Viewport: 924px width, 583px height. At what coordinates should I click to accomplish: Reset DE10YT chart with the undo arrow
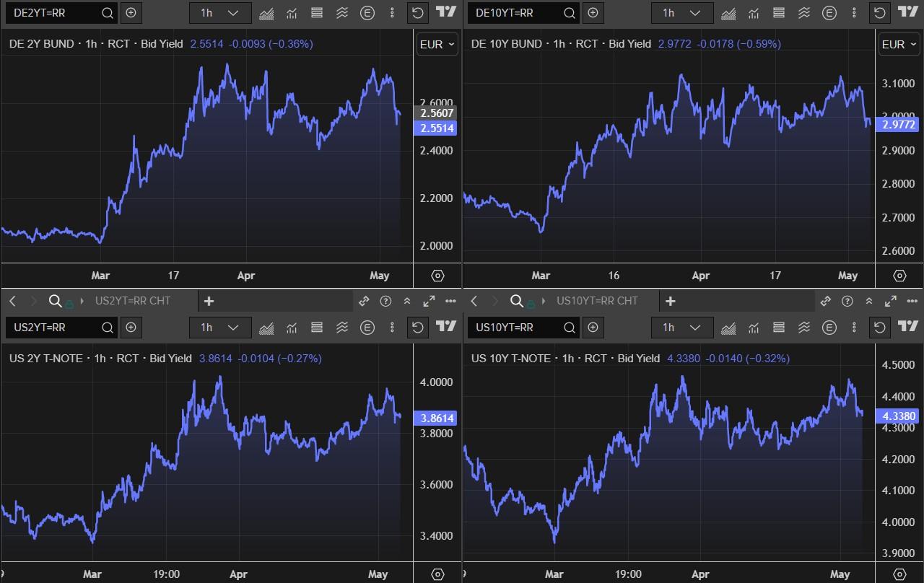(879, 13)
